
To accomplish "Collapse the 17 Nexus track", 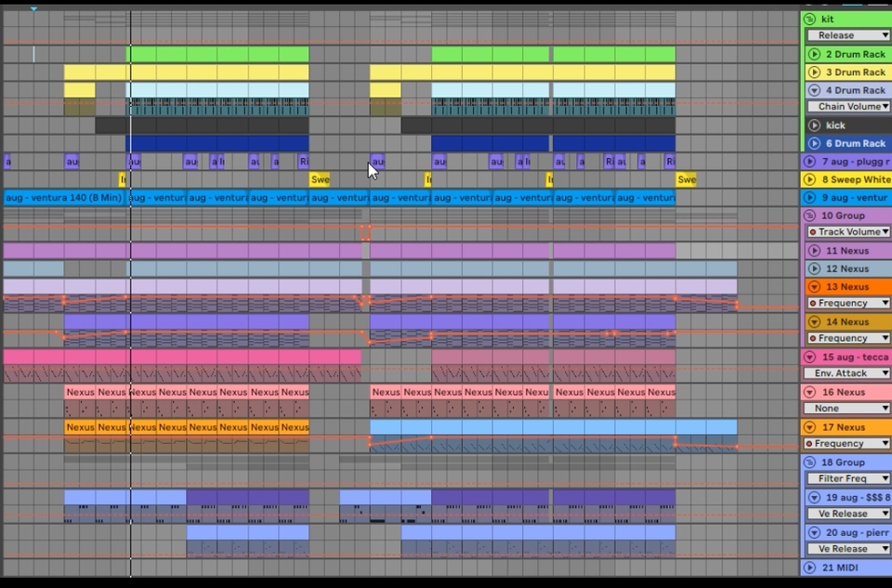I will (809, 427).
